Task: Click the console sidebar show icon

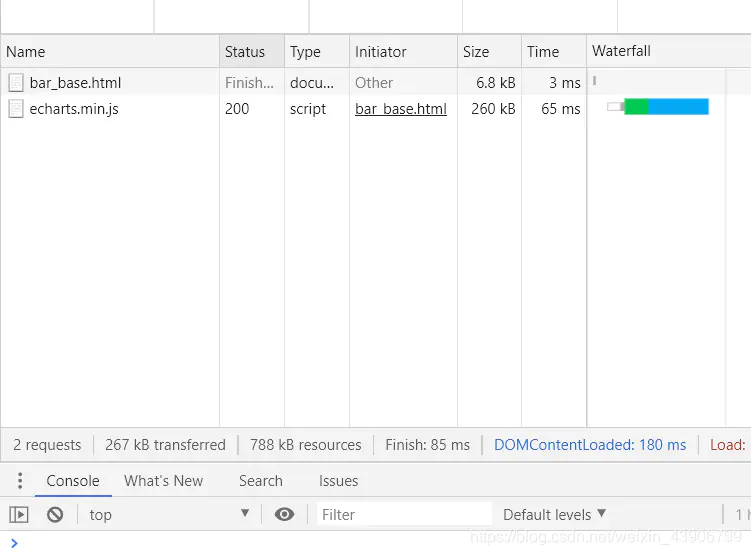Action: 19,514
